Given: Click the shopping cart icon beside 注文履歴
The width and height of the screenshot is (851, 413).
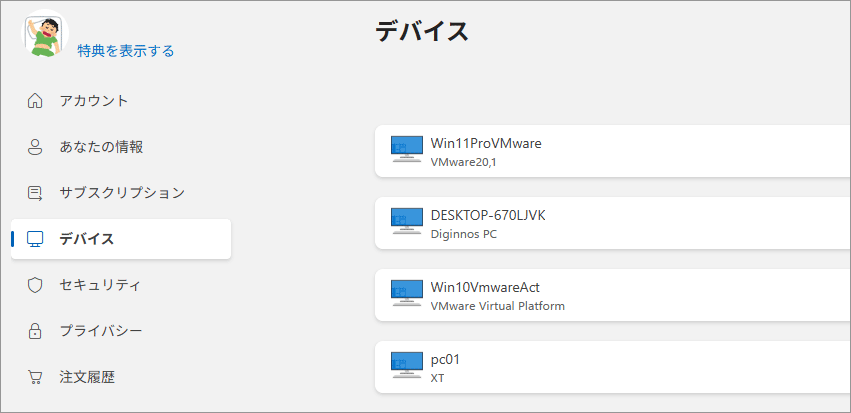Looking at the screenshot, I should [x=35, y=378].
